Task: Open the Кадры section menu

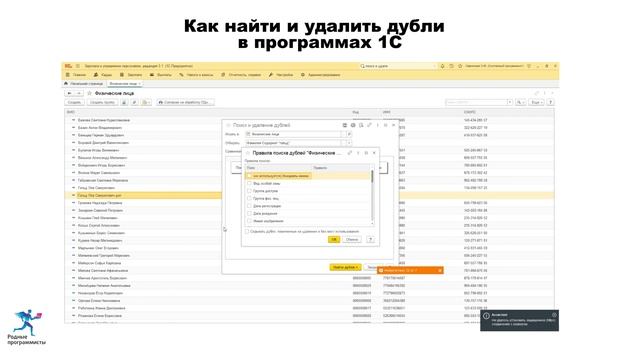Action: [x=103, y=75]
